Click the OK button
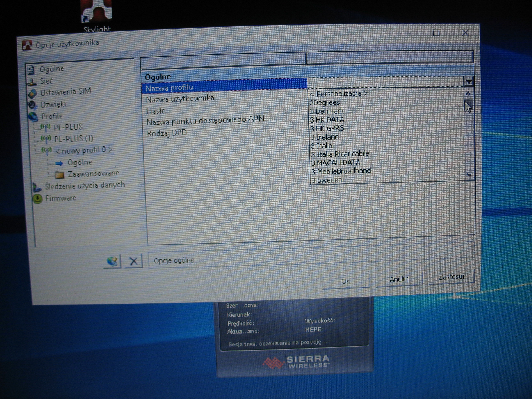 tap(346, 281)
